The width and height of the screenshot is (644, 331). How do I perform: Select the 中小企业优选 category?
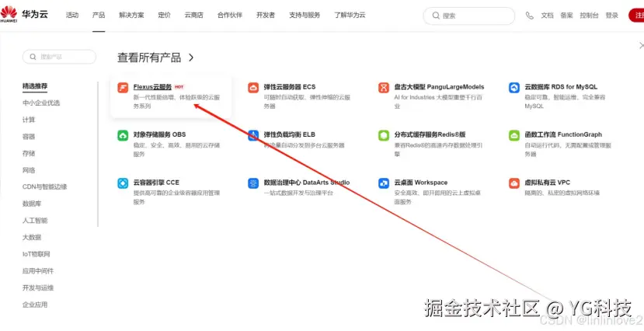click(x=41, y=103)
